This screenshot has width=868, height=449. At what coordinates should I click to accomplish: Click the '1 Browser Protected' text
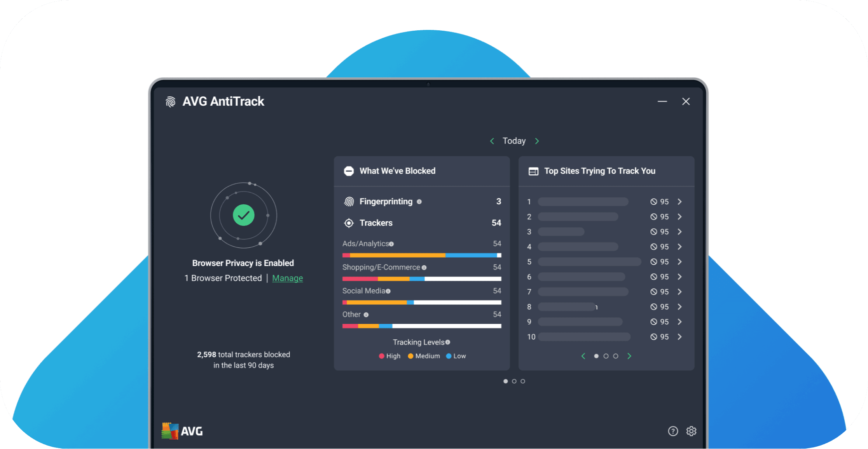coord(223,278)
